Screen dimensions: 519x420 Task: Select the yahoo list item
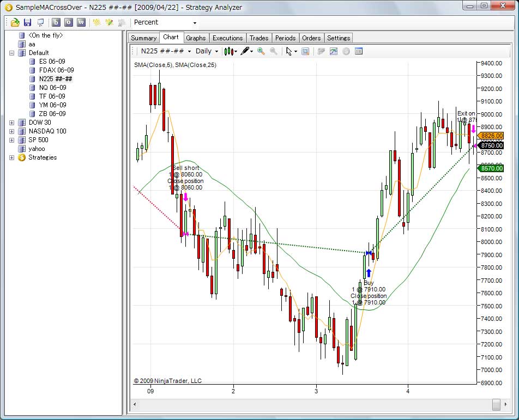tap(37, 149)
